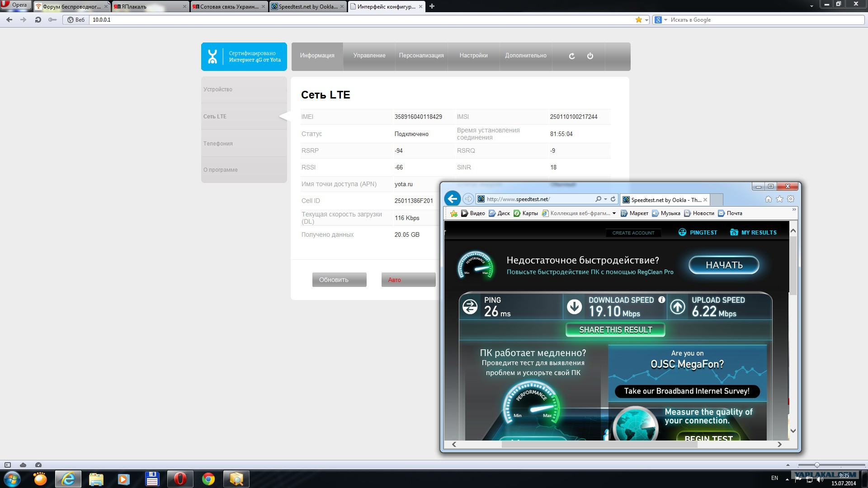The width and height of the screenshot is (868, 488).
Task: Refresh the page in Internet Explorer
Action: (x=613, y=199)
